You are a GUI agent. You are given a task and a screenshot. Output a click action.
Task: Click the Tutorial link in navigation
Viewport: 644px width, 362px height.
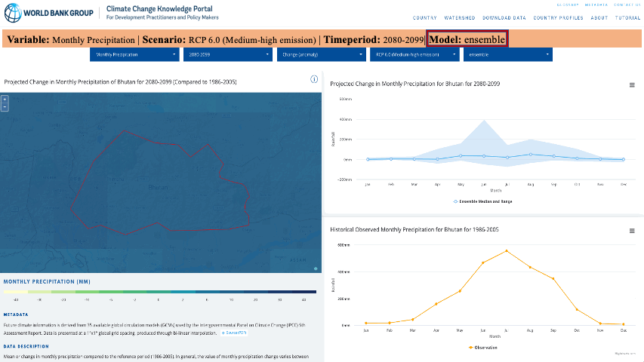(x=627, y=17)
